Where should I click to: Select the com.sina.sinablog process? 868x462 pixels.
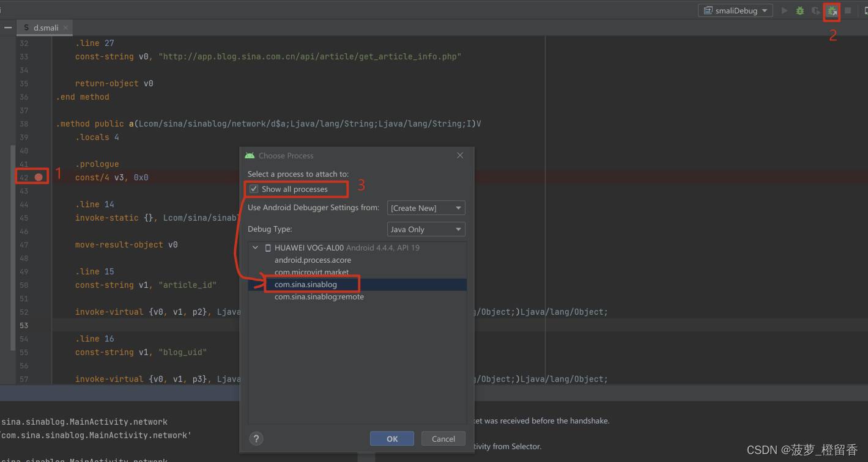[x=306, y=284]
